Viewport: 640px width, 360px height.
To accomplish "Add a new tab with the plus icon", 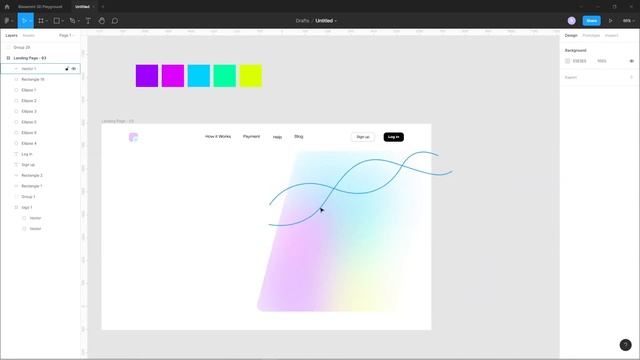I will [x=102, y=7].
